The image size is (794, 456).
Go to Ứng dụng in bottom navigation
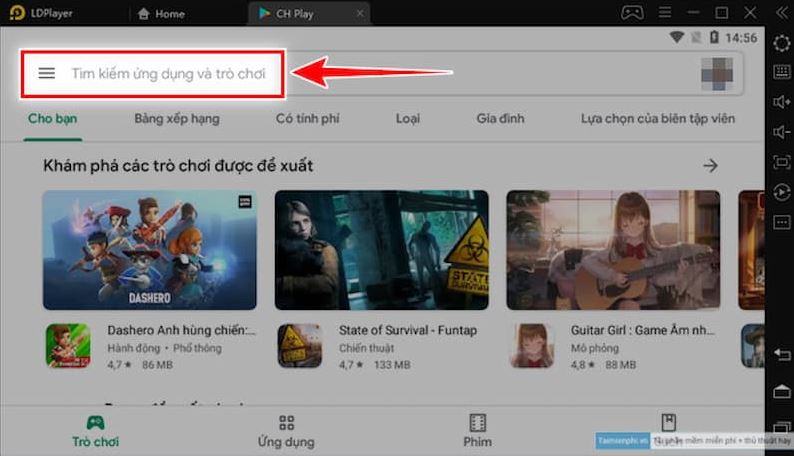(x=286, y=431)
